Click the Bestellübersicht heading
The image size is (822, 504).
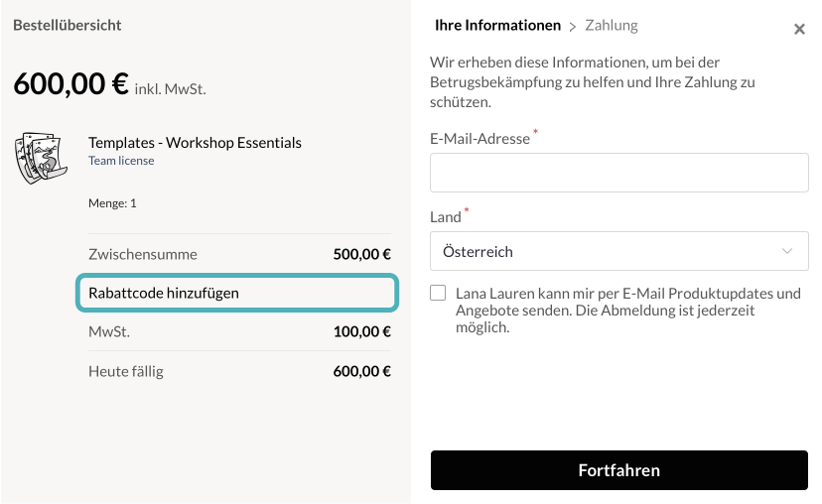click(x=68, y=25)
